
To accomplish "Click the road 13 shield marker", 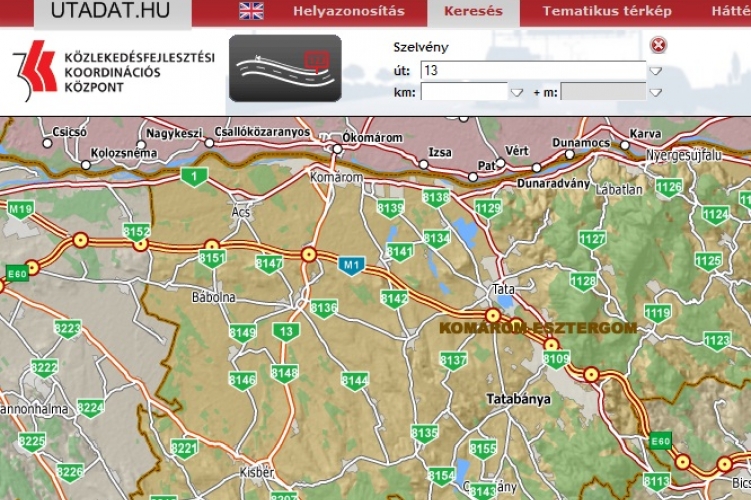I will [x=287, y=331].
